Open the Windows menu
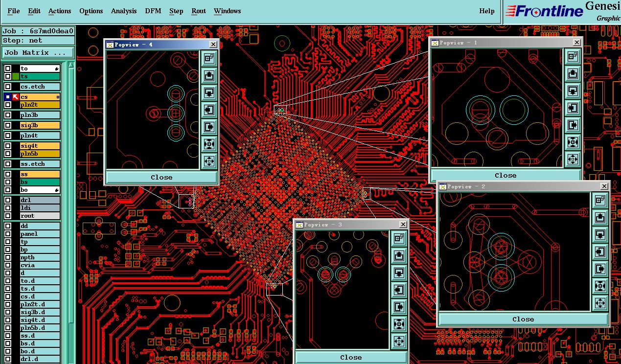621x364 pixels. (x=228, y=11)
